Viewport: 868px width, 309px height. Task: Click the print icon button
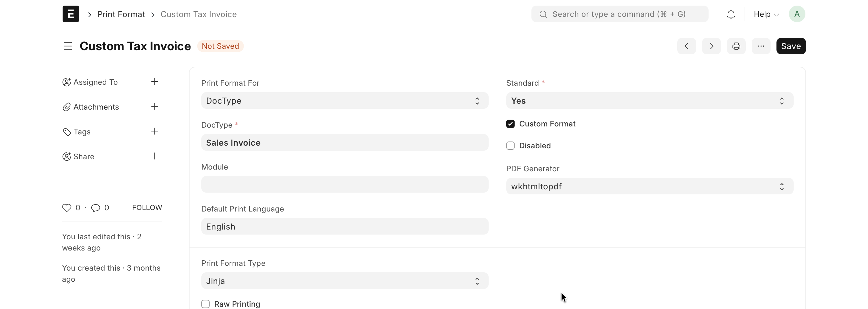pos(736,46)
